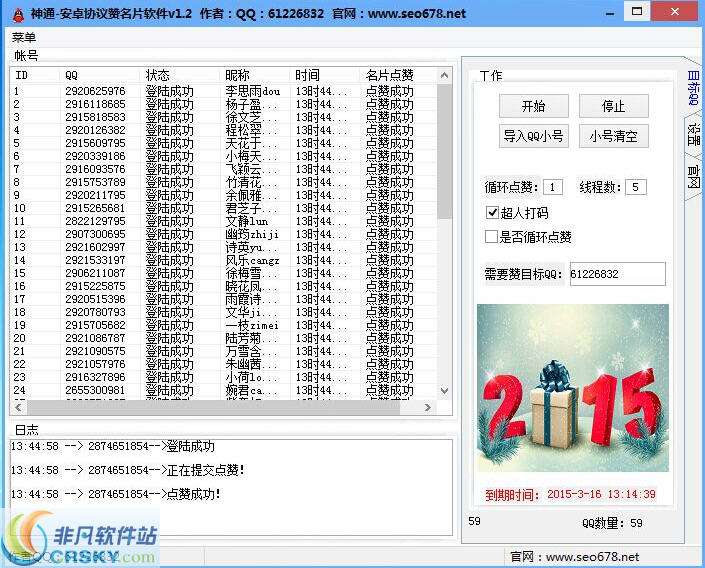The image size is (705, 568).
Task: Click the 线程数 input field
Action: 636,187
